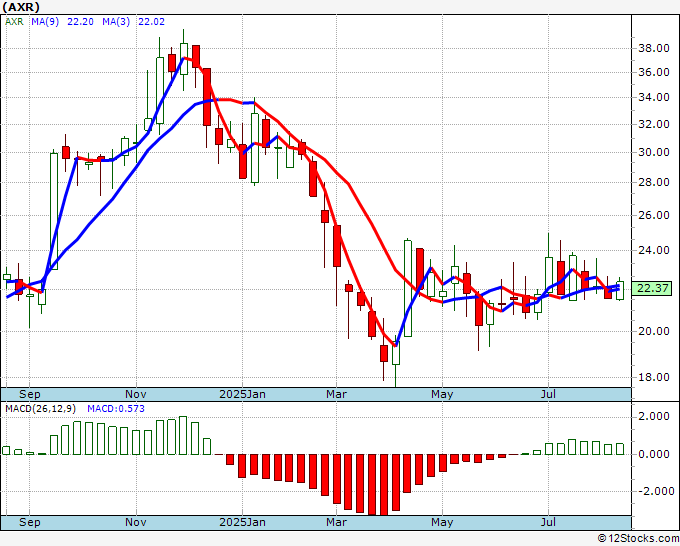This screenshot has height=546, width=680.
Task: Click the 24.00 price axis label
Action: point(654,250)
